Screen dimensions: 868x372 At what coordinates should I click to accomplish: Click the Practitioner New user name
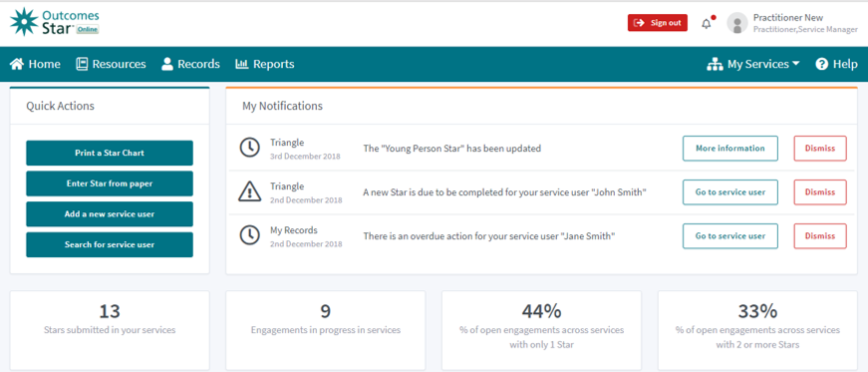click(x=788, y=18)
